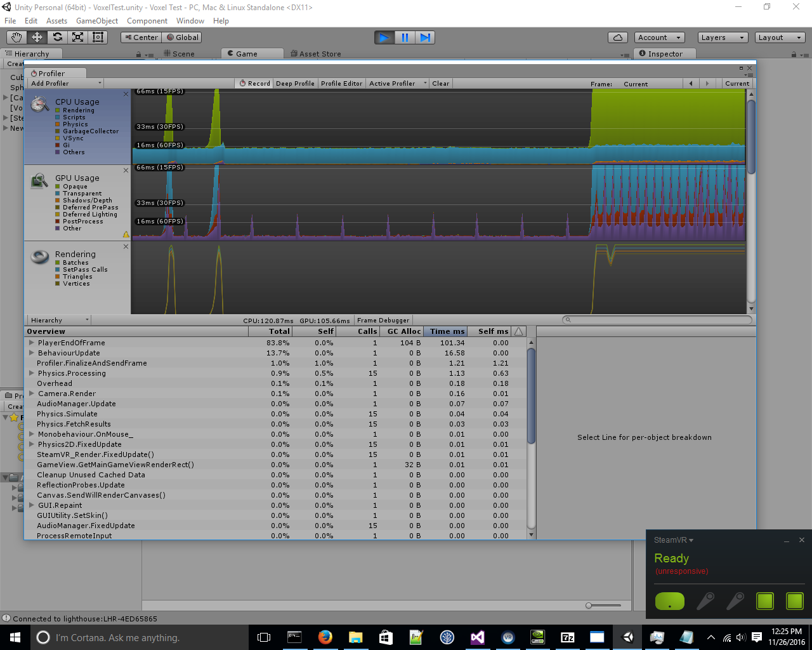812x650 pixels.
Task: Click the overview list vertical scrollbar
Action: tap(532, 395)
